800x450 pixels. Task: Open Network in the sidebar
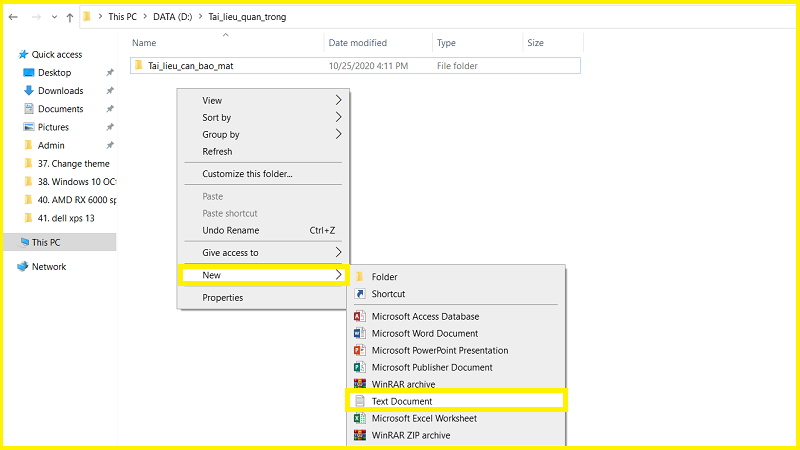point(49,266)
